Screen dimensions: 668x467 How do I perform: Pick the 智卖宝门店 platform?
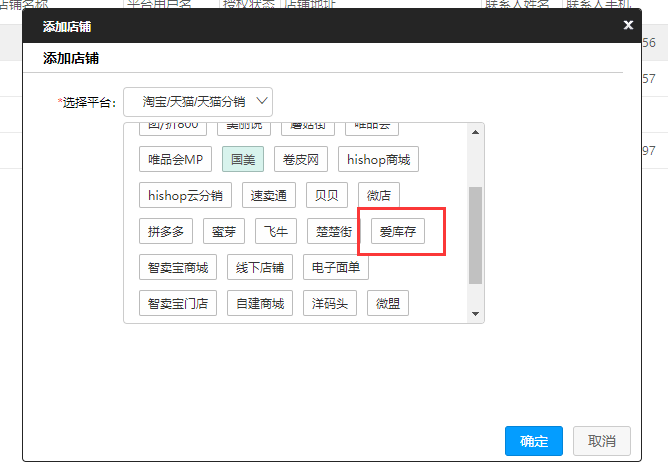pyautogui.click(x=178, y=303)
